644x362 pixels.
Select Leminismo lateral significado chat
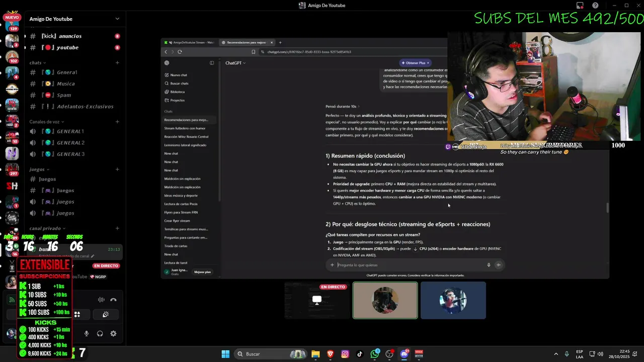[x=185, y=145]
